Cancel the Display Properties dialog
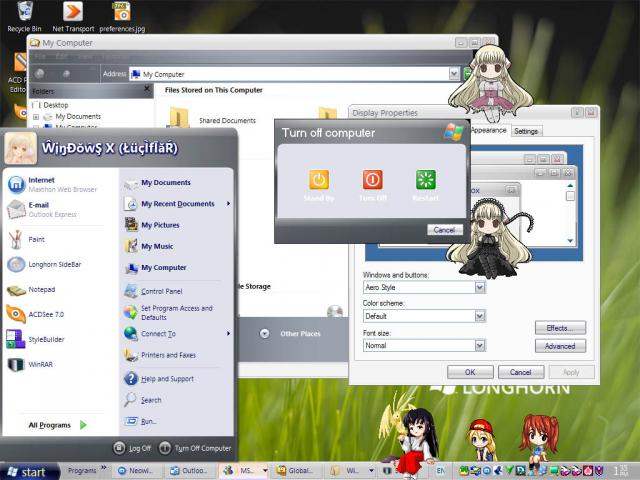Image resolution: width=640 pixels, height=480 pixels. pyautogui.click(x=521, y=372)
